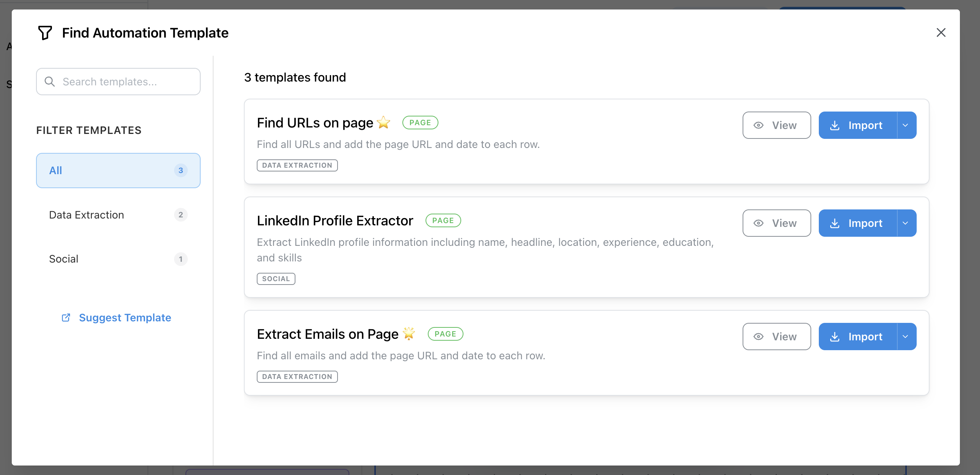Click the sparkle star beside Extract Emails on Page

tap(409, 333)
